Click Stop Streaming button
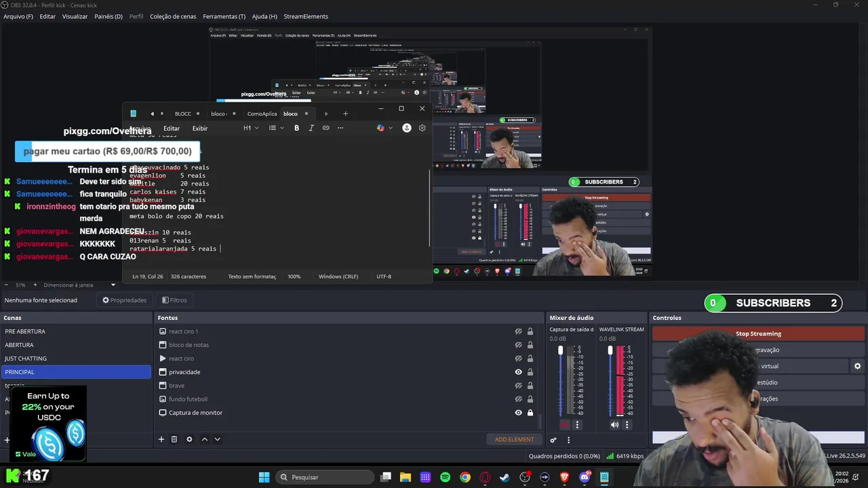 (x=758, y=333)
